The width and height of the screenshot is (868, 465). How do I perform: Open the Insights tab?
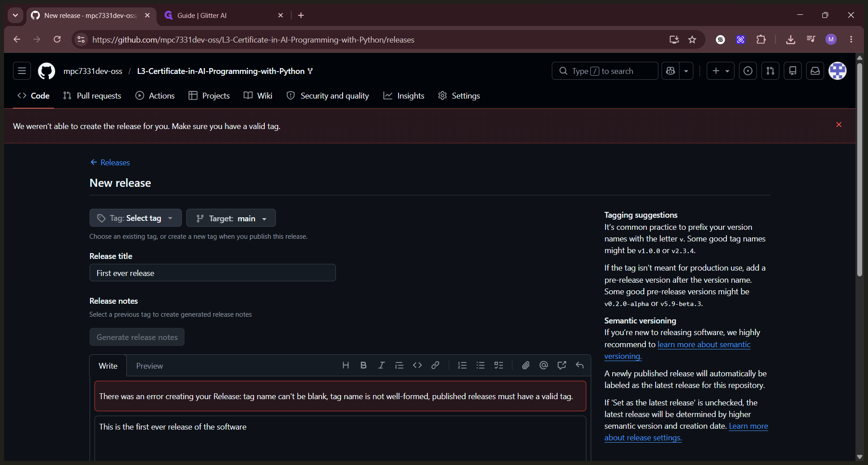(x=404, y=95)
